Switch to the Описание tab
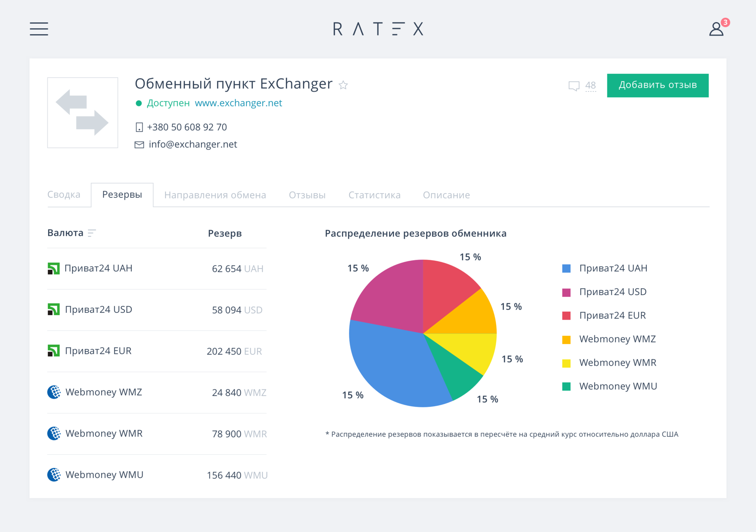The width and height of the screenshot is (756, 532). coord(446,195)
